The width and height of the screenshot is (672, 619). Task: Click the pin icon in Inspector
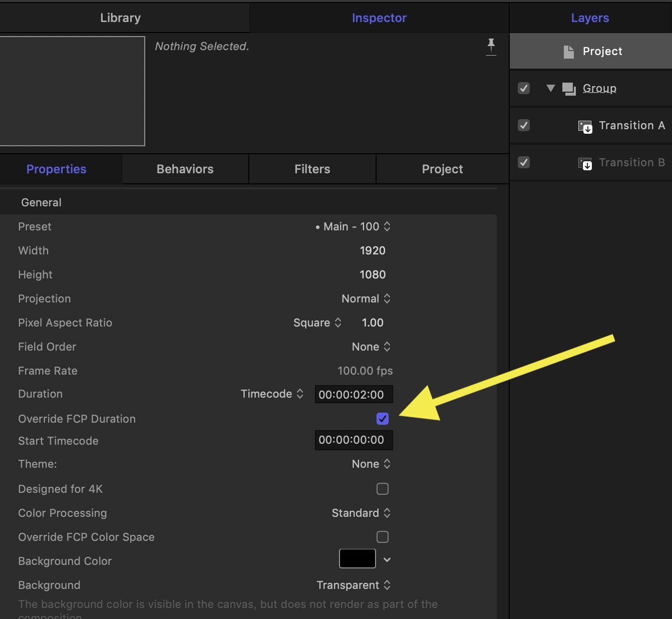[491, 46]
